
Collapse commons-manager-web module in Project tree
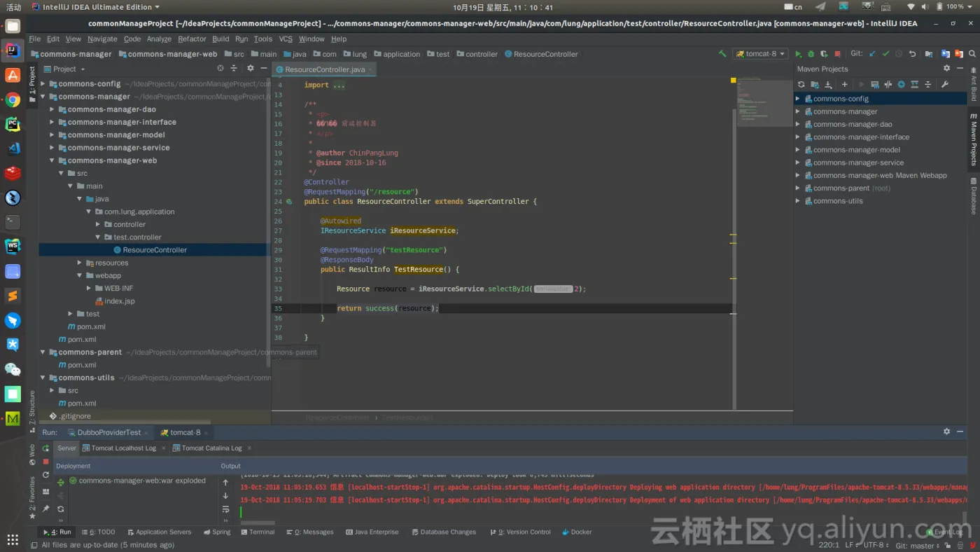(x=52, y=160)
